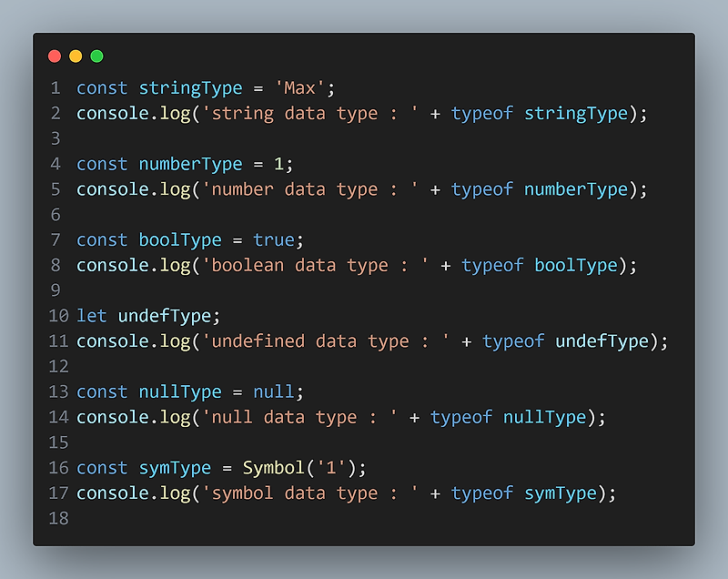Click symType argument on line 17

(x=561, y=493)
